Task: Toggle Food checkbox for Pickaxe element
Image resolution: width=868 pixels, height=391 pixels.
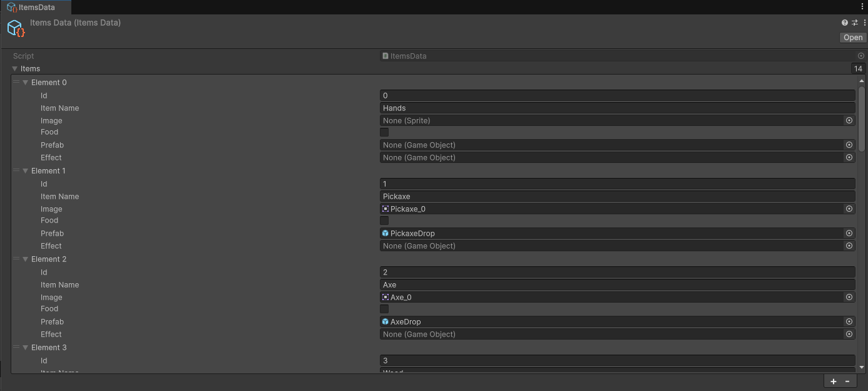Action: point(384,221)
